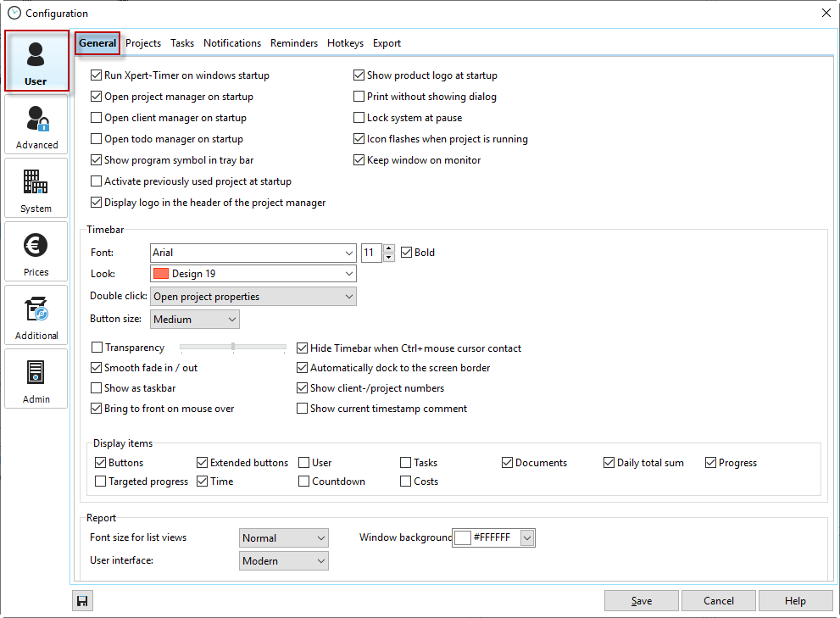Expand the Arial font dropdown

(x=349, y=253)
